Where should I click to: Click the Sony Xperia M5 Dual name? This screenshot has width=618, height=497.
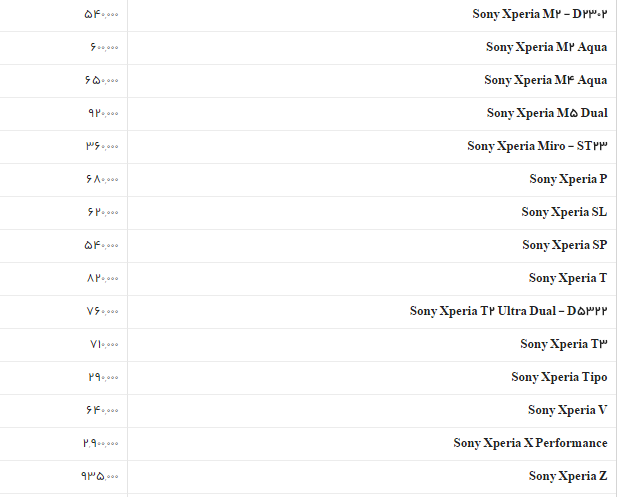coord(547,113)
